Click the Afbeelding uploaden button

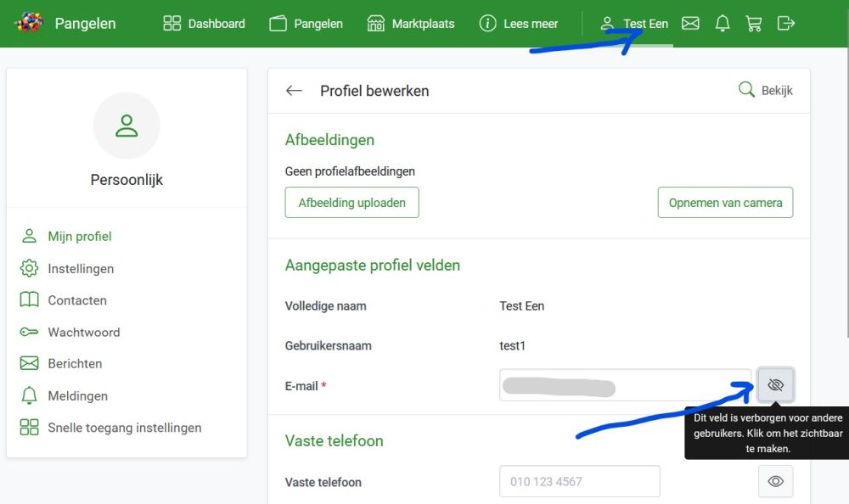352,203
